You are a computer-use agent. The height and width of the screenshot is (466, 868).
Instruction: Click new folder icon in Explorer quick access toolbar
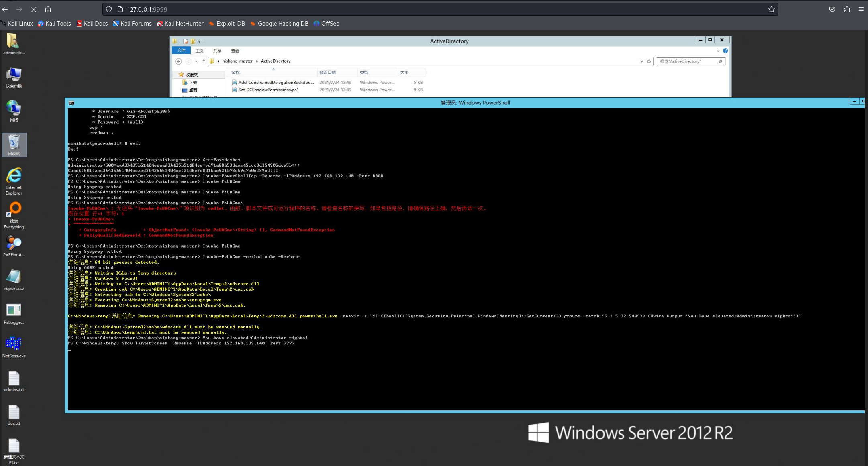pos(193,41)
